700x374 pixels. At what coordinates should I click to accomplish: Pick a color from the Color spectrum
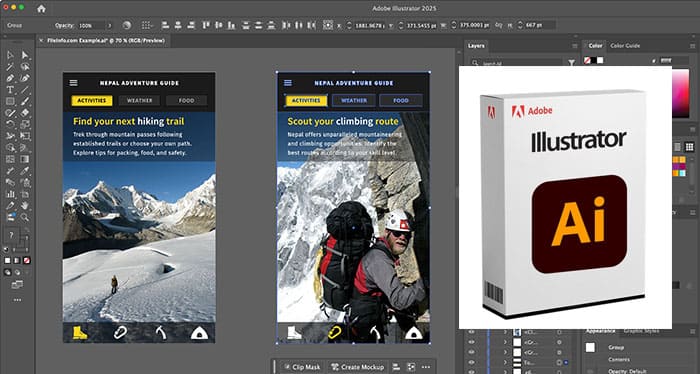(680, 93)
